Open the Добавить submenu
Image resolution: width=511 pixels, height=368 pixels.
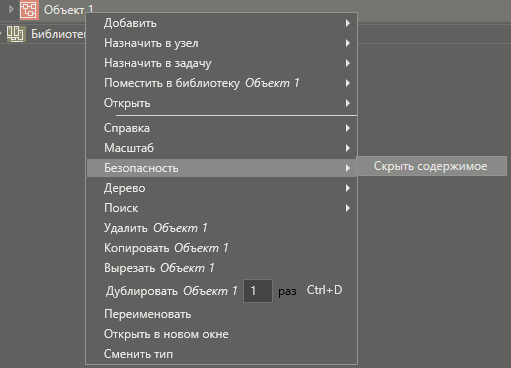pos(222,23)
